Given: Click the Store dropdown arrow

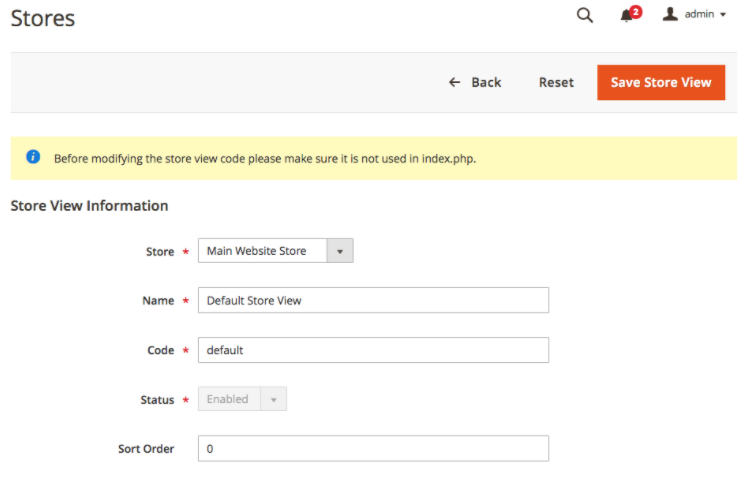Looking at the screenshot, I should (x=340, y=251).
